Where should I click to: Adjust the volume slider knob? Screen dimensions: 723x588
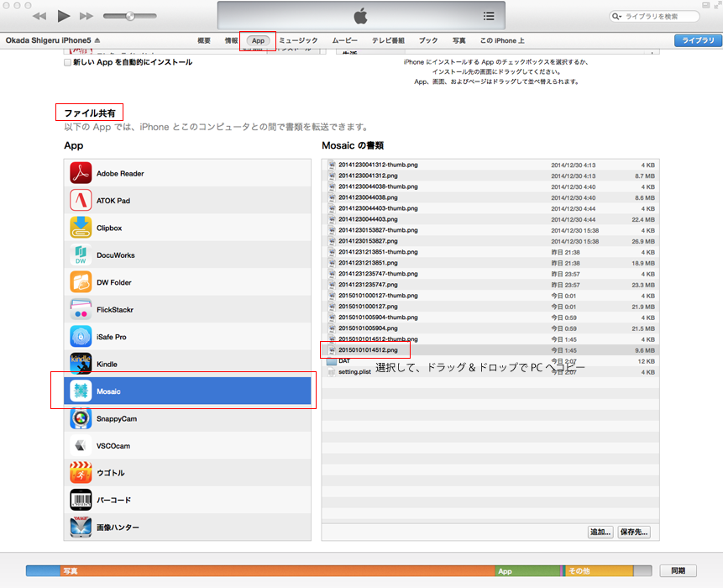click(130, 16)
